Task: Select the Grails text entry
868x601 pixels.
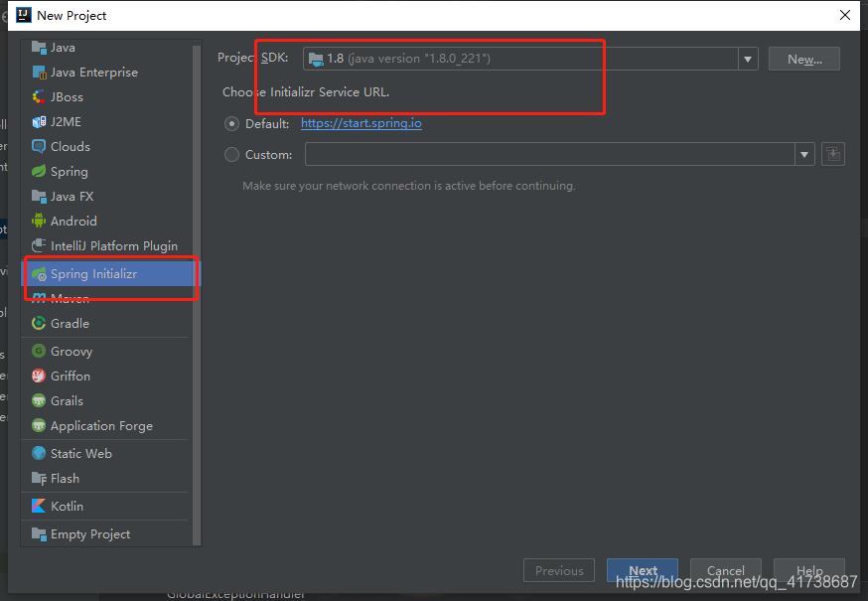Action: tap(67, 401)
